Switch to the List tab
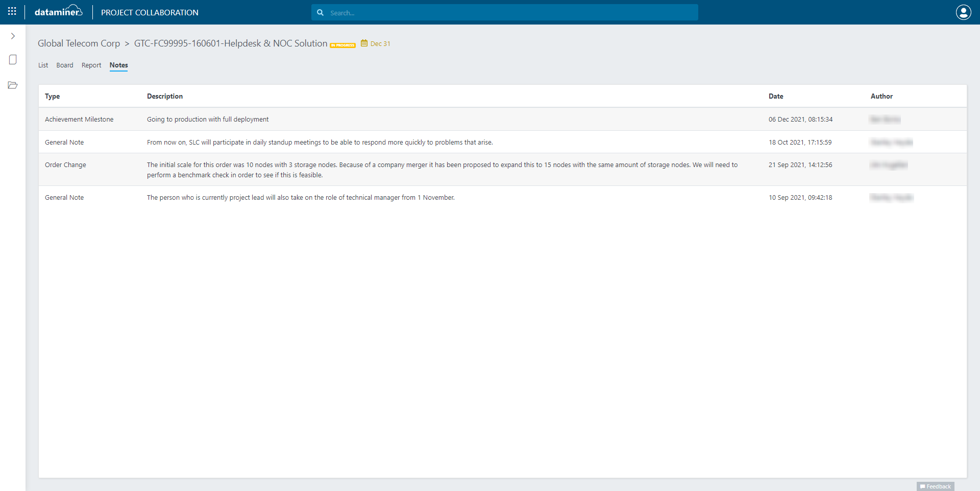This screenshot has height=491, width=980. coord(43,65)
